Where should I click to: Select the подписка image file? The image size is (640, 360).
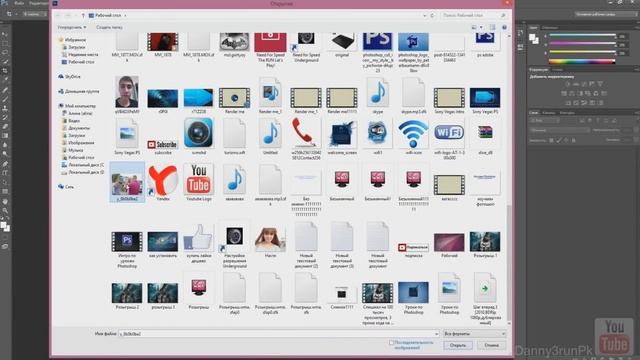(413, 250)
